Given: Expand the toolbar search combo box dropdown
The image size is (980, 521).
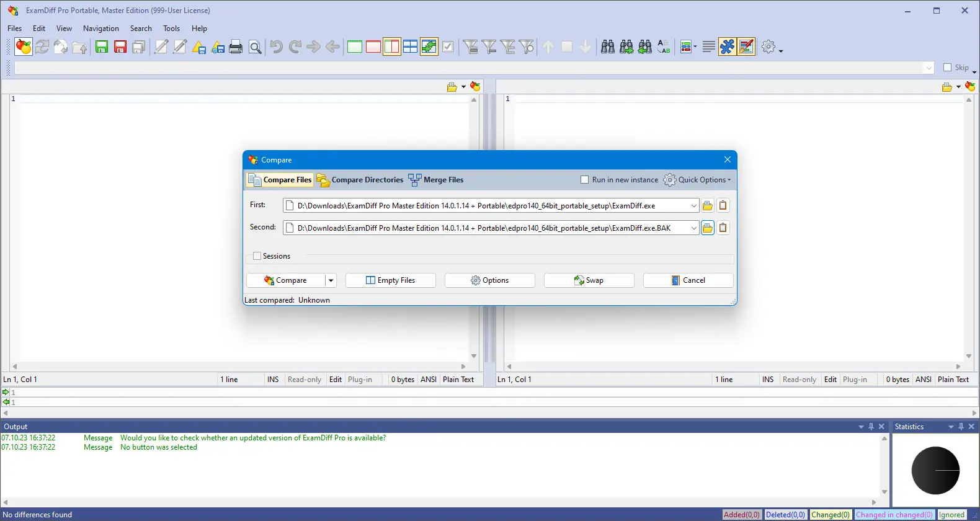Looking at the screenshot, I should point(929,68).
